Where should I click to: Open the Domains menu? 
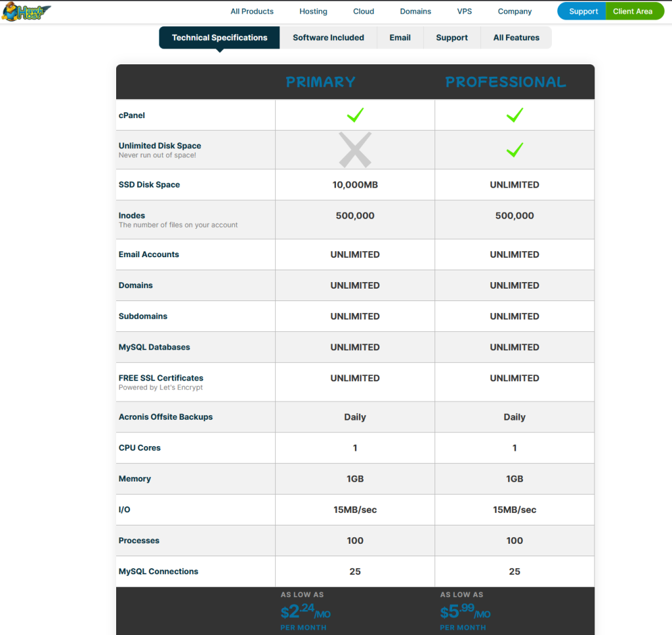(x=415, y=11)
